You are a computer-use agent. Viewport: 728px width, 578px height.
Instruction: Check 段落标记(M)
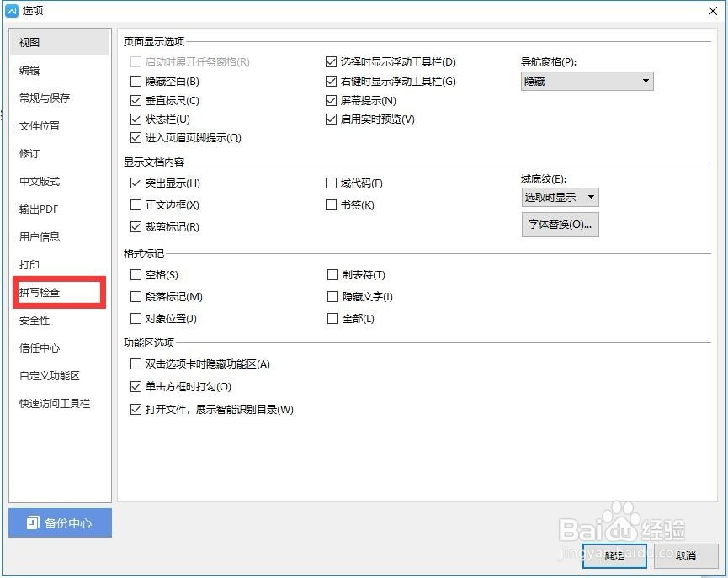click(136, 296)
